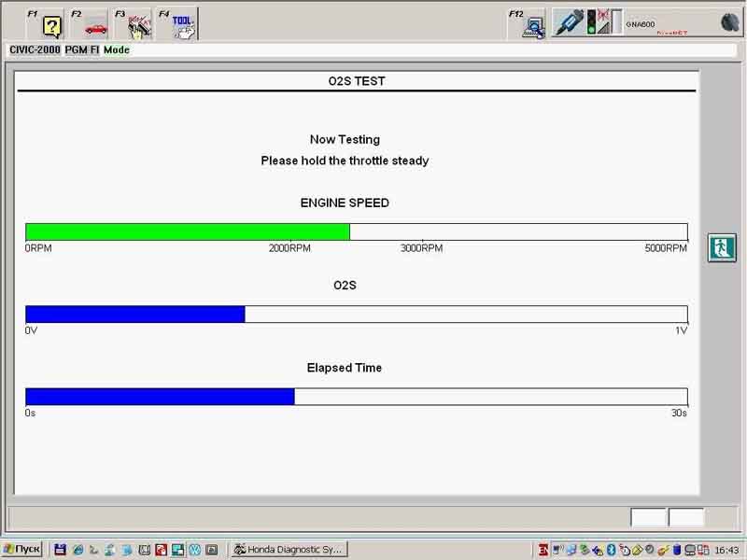Switch to Honda Diagnostic System taskbar button
Viewport: 747px width, 560px height.
click(x=289, y=550)
